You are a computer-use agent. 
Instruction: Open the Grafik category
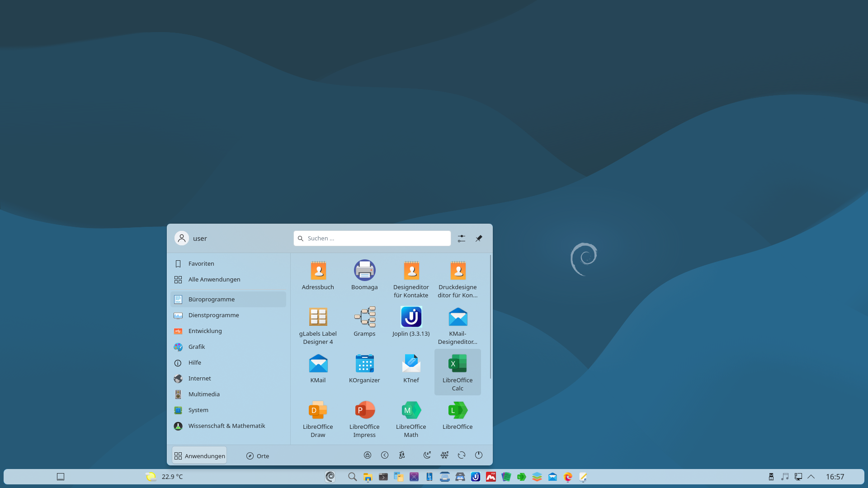point(228,347)
